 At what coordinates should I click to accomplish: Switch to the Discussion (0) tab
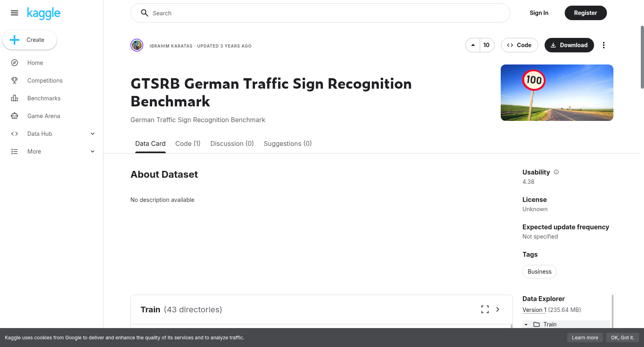pos(232,143)
